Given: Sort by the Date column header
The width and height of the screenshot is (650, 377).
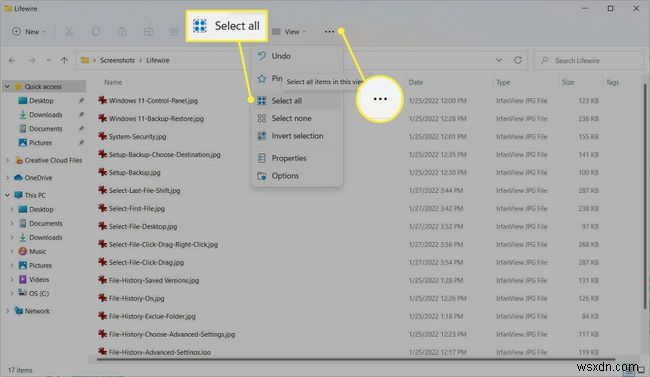Looking at the screenshot, I should pos(416,82).
